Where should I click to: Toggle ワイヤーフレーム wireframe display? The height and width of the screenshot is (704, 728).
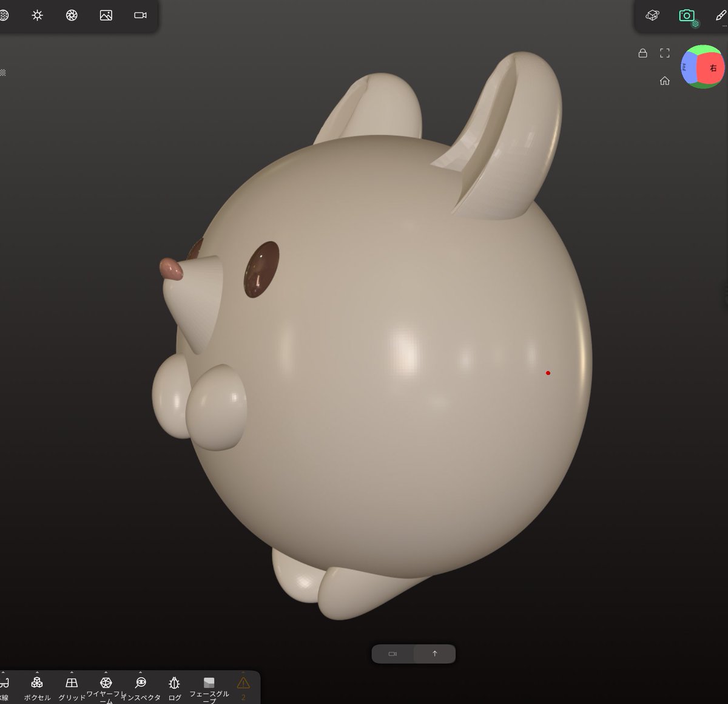click(106, 689)
